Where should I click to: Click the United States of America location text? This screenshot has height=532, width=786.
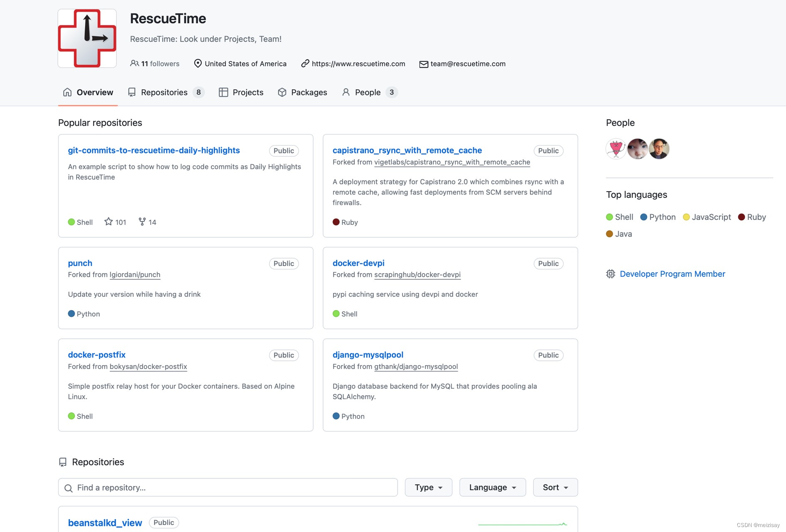tap(246, 64)
